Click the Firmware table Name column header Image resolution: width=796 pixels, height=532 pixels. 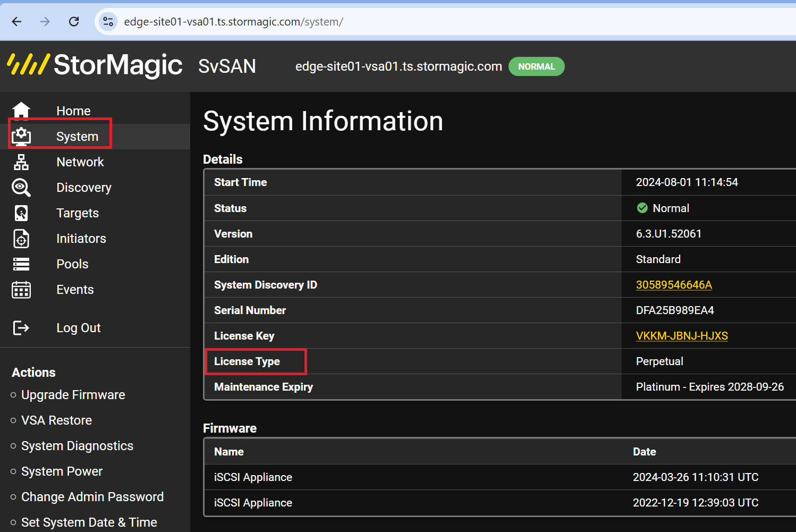pos(229,452)
